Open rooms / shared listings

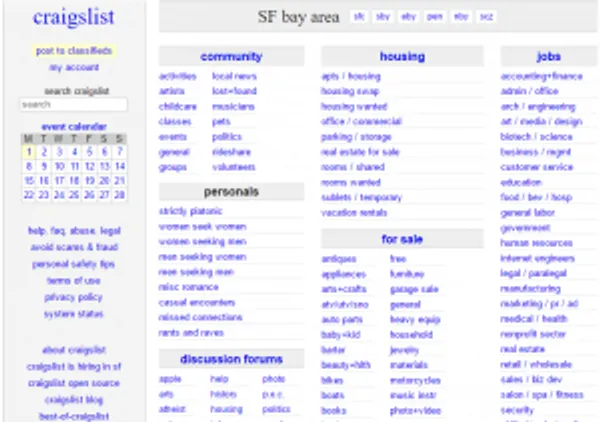click(x=353, y=167)
